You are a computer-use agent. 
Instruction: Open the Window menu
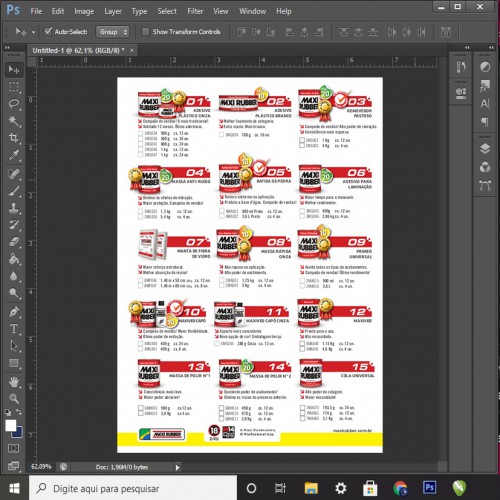pyautogui.click(x=252, y=11)
